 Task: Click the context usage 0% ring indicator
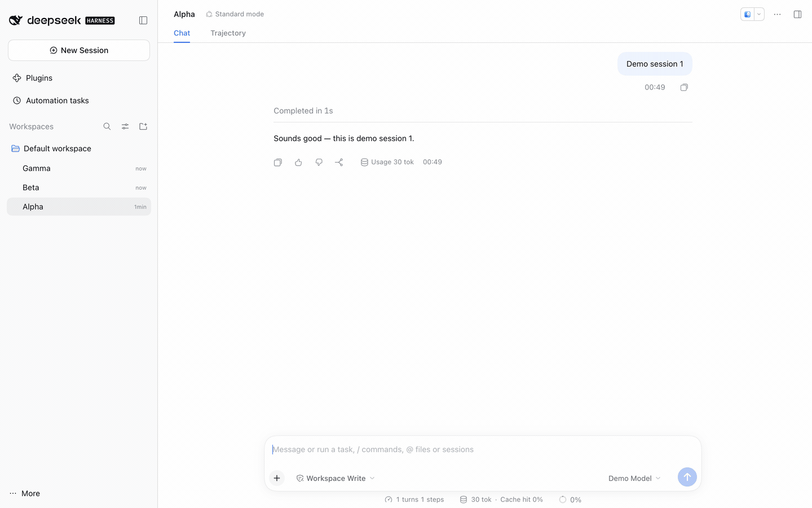coord(570,500)
